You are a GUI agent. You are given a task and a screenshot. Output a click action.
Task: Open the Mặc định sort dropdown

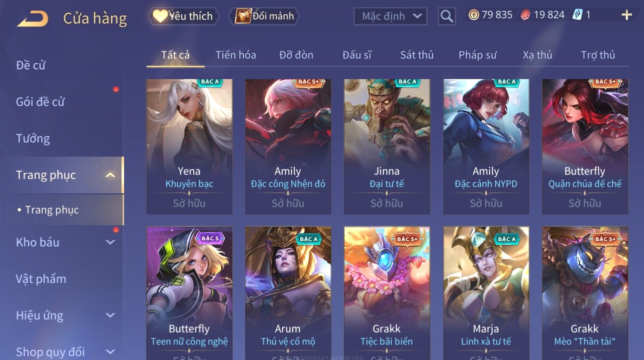390,17
